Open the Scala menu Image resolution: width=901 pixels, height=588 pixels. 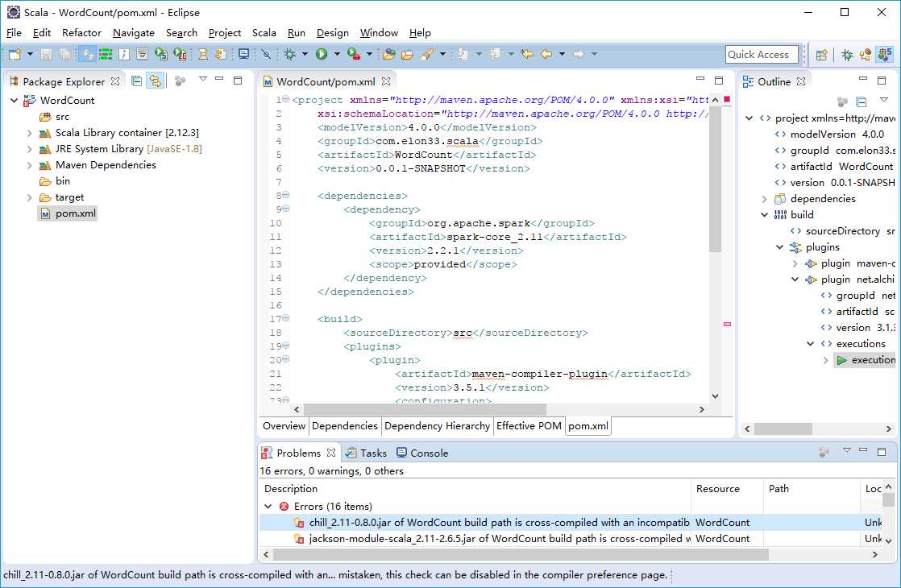point(264,33)
